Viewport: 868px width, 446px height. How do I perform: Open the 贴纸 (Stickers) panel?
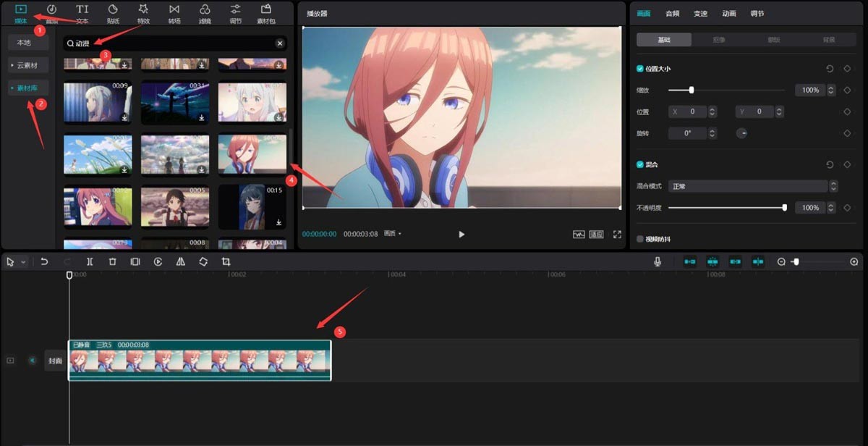113,13
